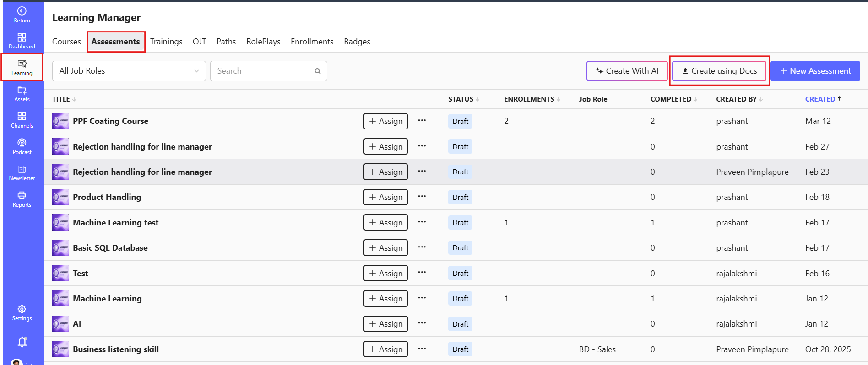Open the Paths tab
Image resolution: width=868 pixels, height=365 pixels.
point(226,42)
